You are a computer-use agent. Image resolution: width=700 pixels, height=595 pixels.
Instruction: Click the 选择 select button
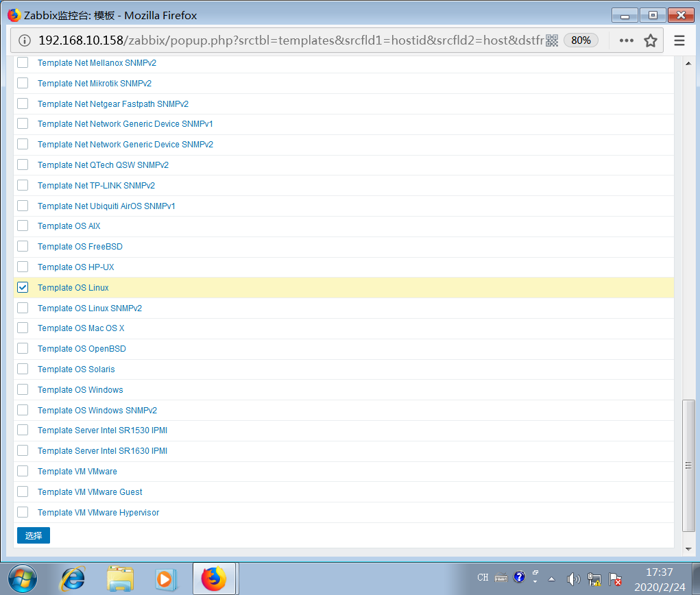coord(34,535)
